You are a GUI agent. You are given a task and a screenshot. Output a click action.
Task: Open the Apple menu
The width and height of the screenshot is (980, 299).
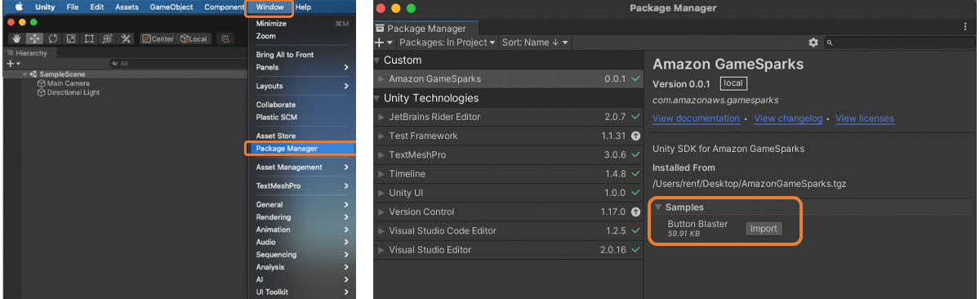pos(19,7)
